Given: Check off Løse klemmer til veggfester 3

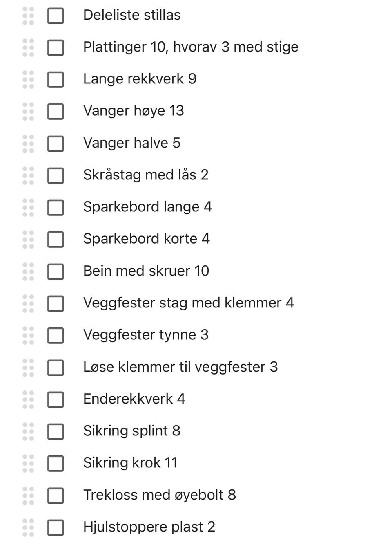Looking at the screenshot, I should click(56, 368).
